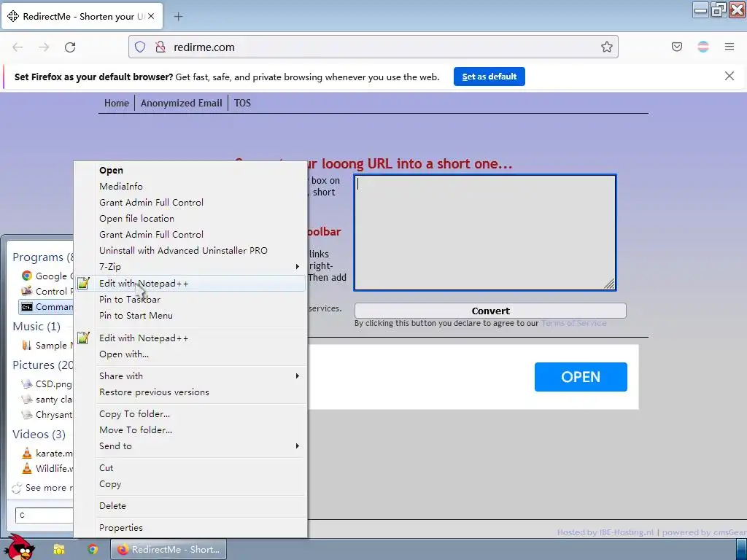The height and width of the screenshot is (560, 747).
Task: Click the Firefox forward arrow icon
Action: (44, 47)
